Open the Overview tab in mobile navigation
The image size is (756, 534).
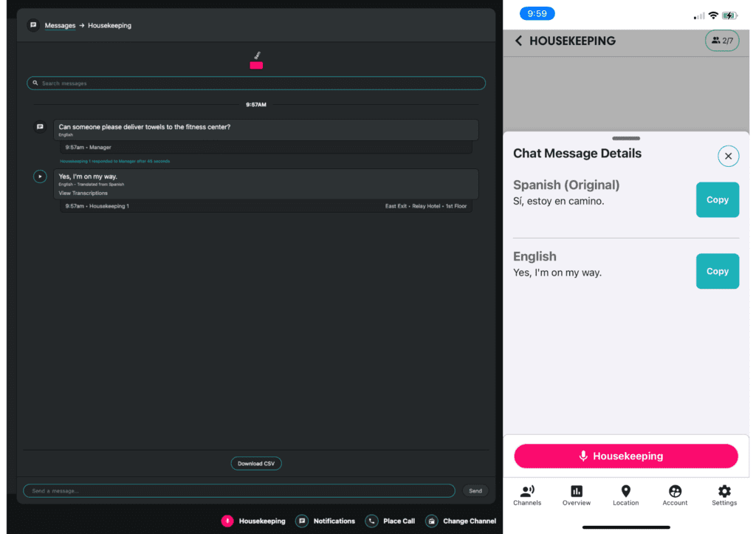[577, 495]
